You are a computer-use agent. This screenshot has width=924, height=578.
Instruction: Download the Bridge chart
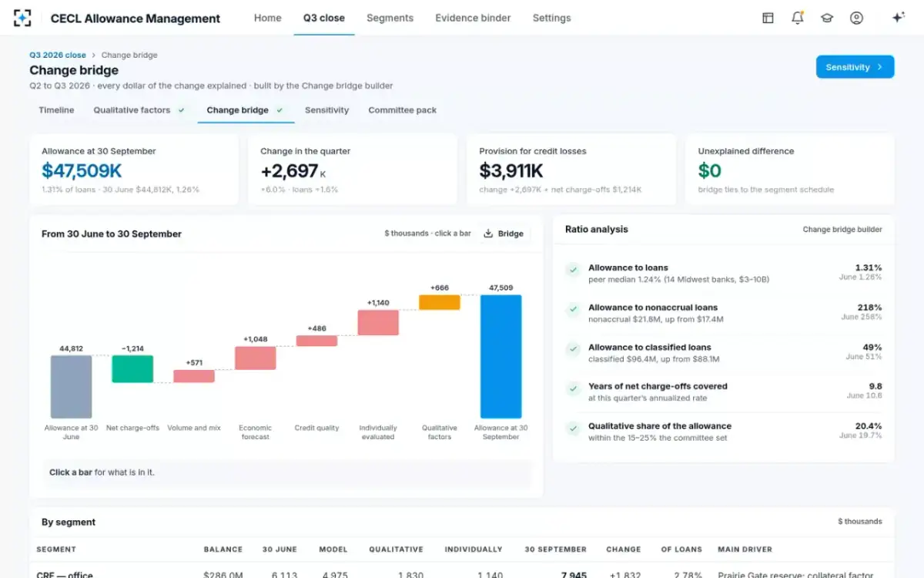coord(504,234)
